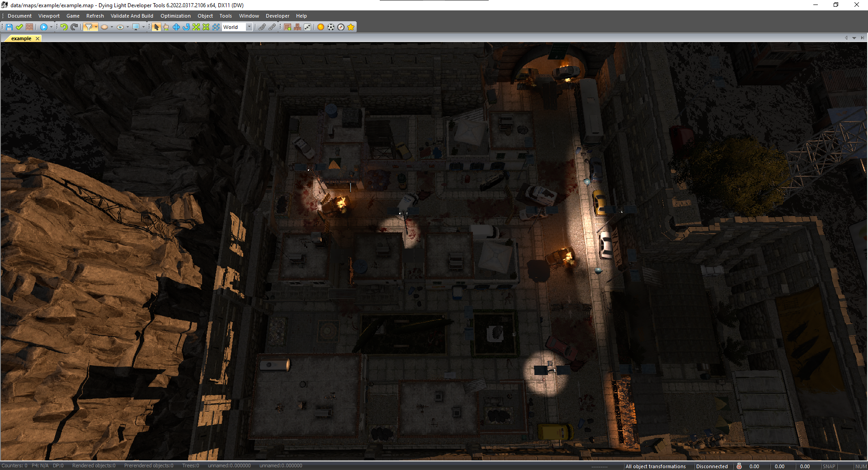
Task: Open the Viewport menu
Action: tap(49, 16)
